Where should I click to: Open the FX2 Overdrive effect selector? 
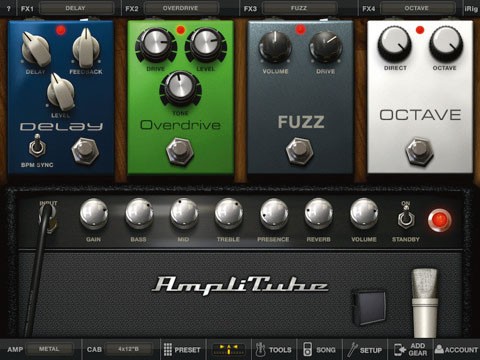click(181, 8)
